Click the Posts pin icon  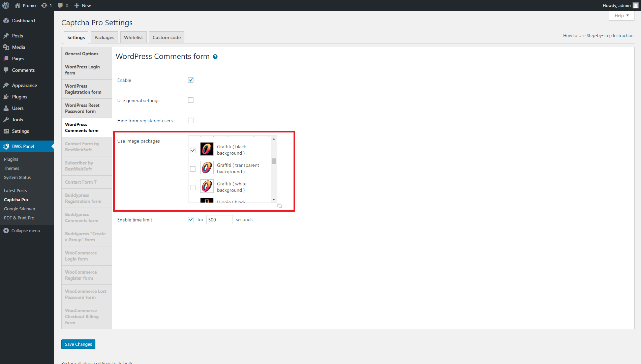click(x=6, y=36)
